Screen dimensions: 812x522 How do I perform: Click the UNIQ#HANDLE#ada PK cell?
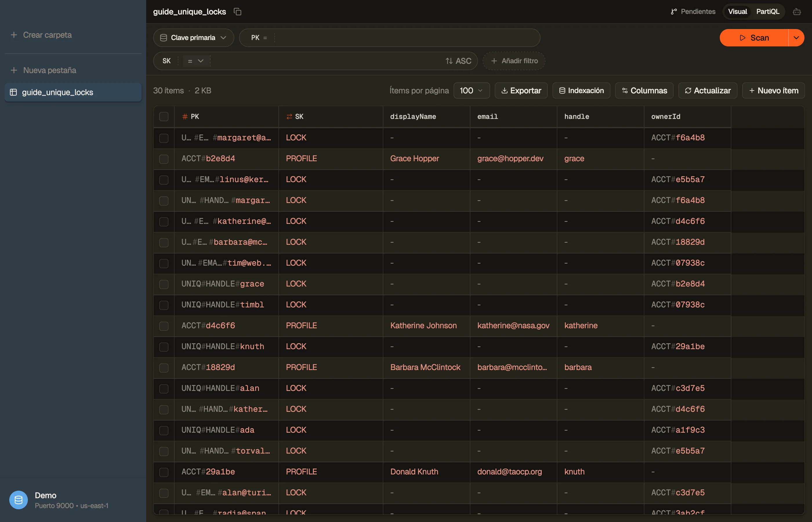coord(226,430)
